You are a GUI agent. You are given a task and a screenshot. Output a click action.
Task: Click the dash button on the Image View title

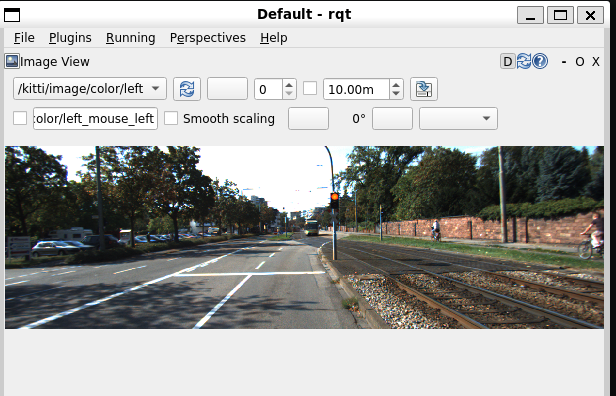point(564,62)
